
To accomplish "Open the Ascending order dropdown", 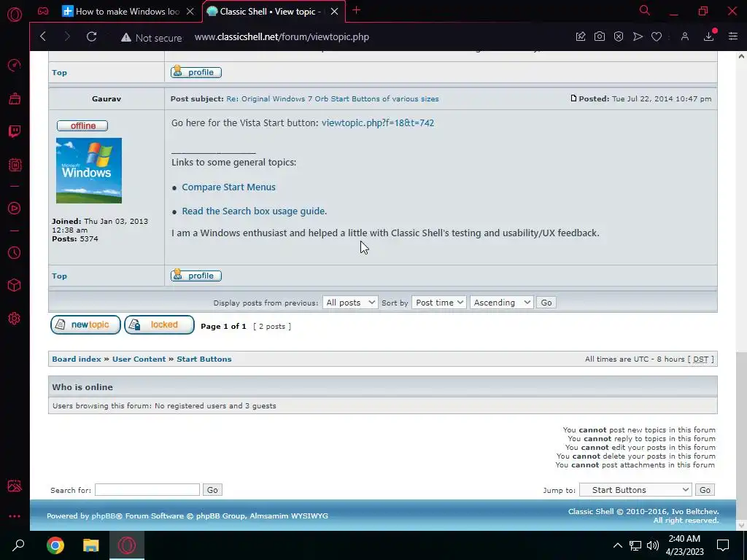I will click(502, 303).
